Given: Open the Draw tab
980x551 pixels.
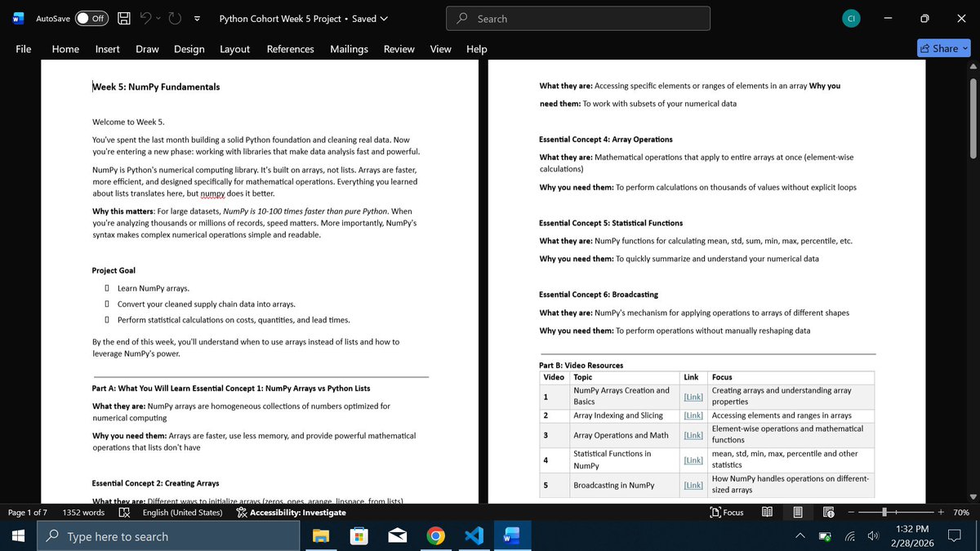Looking at the screenshot, I should tap(147, 49).
